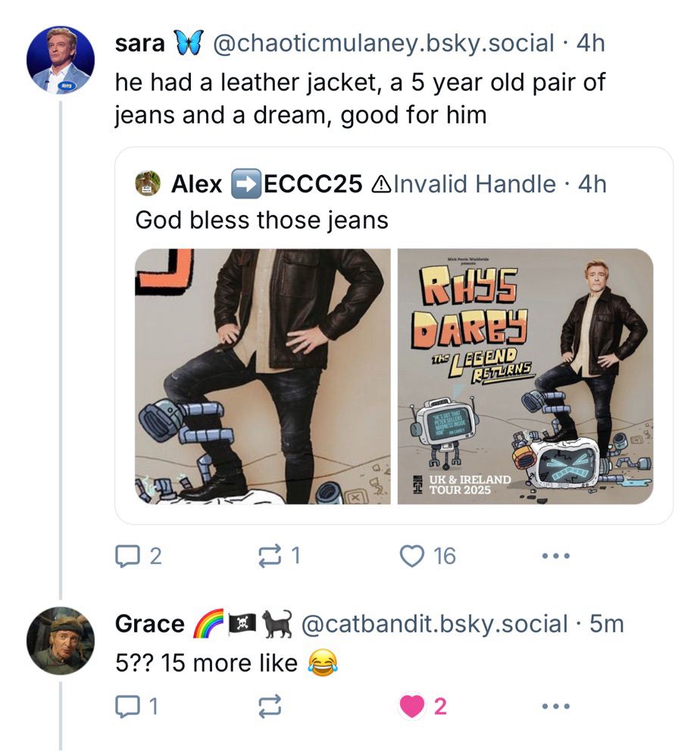Viewport: 700px width, 752px height.
Task: View Rhys Darby tour poster image
Action: (525, 376)
